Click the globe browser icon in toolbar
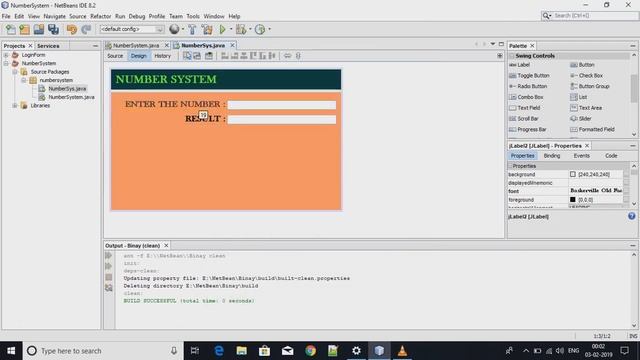640x360 pixels. coord(174,29)
